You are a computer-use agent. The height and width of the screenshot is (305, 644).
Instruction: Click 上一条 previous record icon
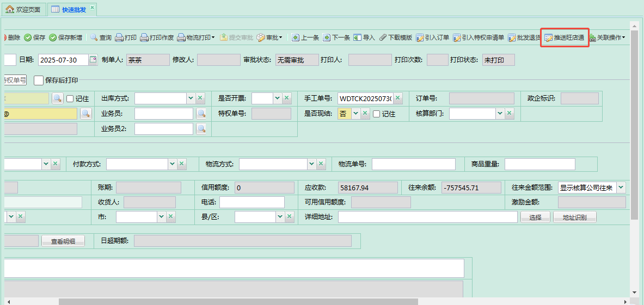tap(296, 38)
